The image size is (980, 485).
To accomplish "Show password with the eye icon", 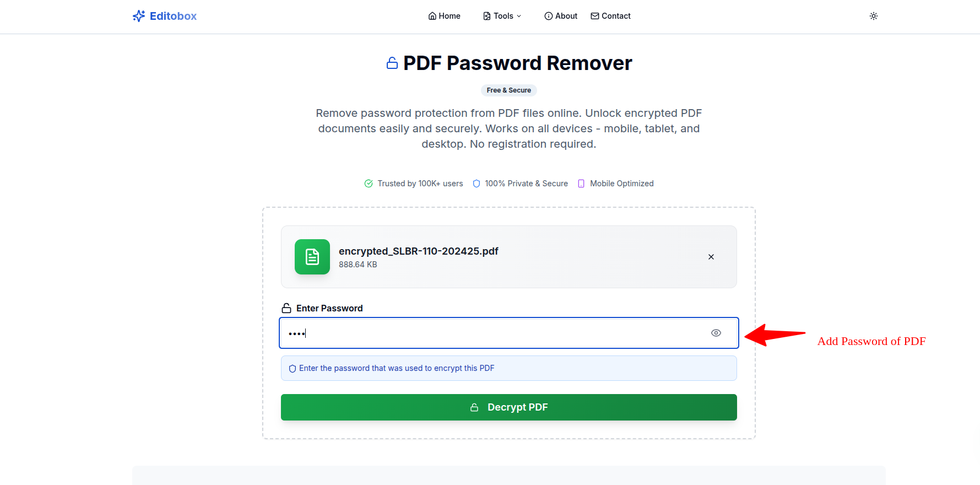I will coord(716,333).
